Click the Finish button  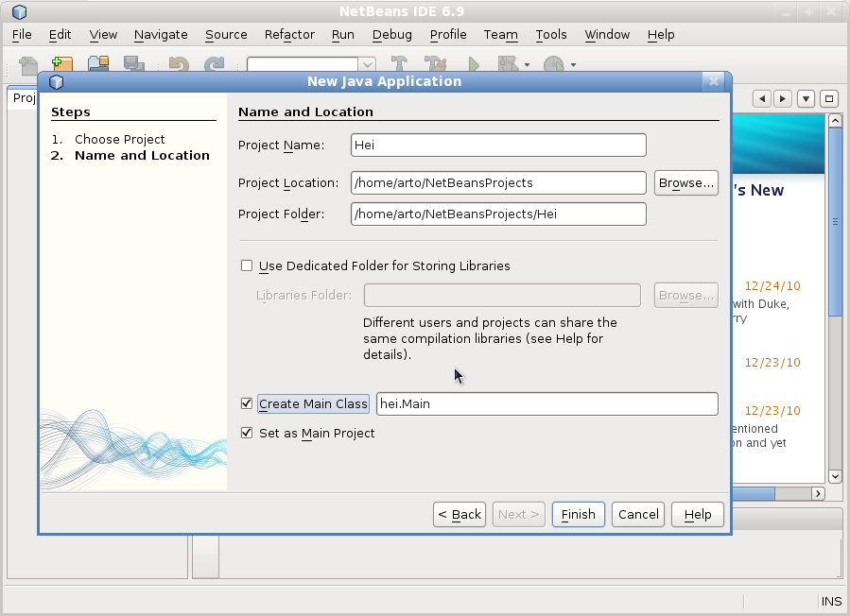click(578, 514)
